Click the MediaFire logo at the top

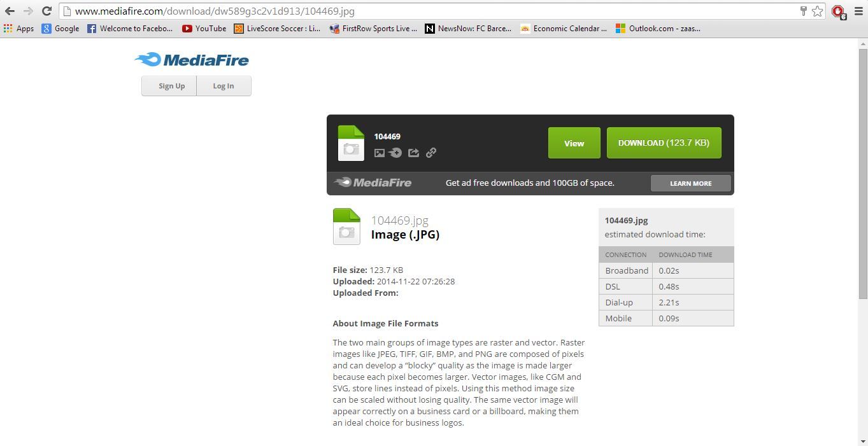[191, 59]
